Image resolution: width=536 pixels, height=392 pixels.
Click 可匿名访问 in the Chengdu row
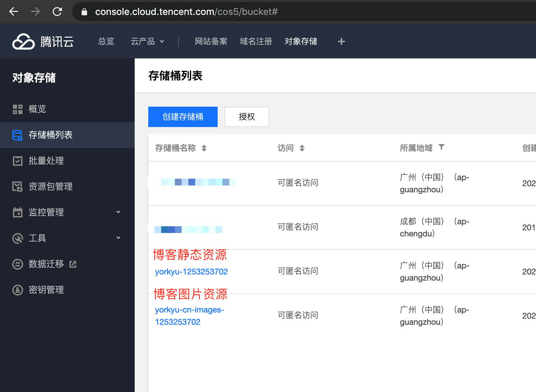point(298,227)
